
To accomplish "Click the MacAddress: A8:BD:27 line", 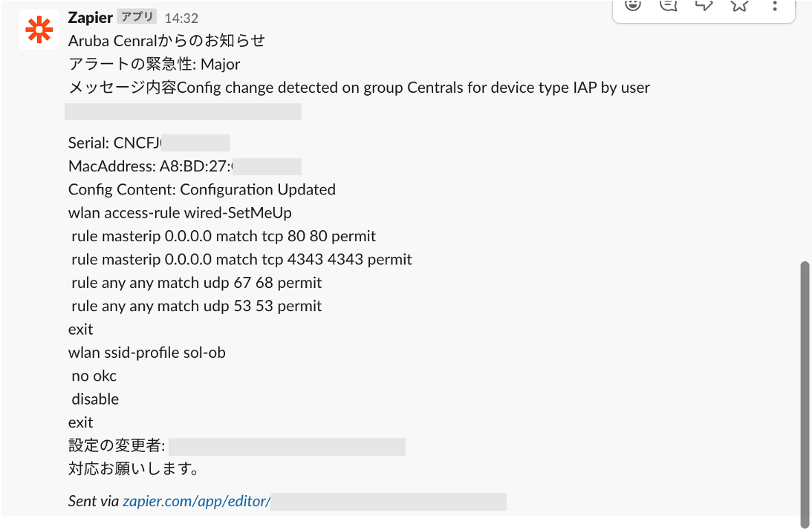I will (x=184, y=166).
